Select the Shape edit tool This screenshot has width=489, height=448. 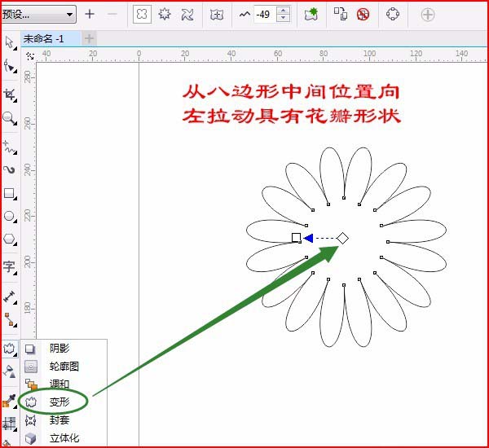pyautogui.click(x=9, y=65)
